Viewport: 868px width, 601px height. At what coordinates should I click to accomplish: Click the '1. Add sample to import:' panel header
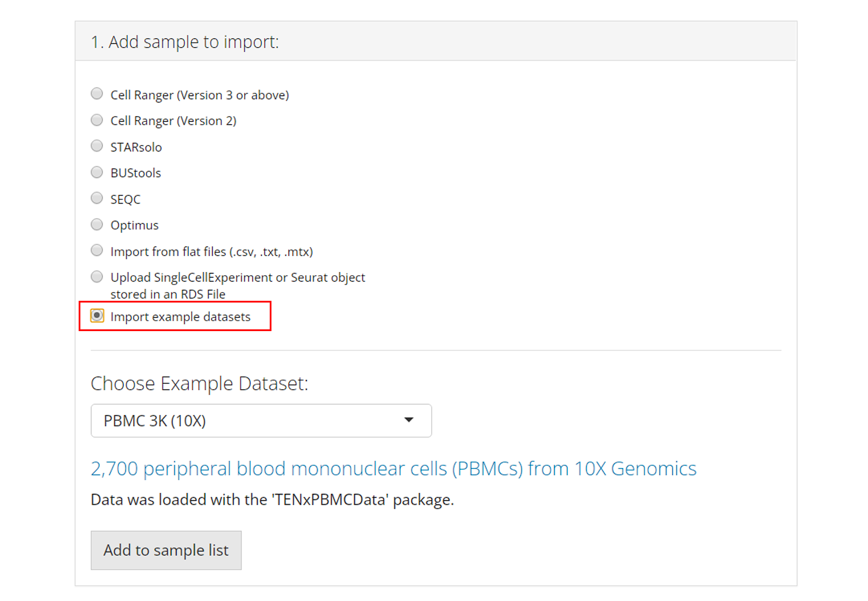[185, 42]
